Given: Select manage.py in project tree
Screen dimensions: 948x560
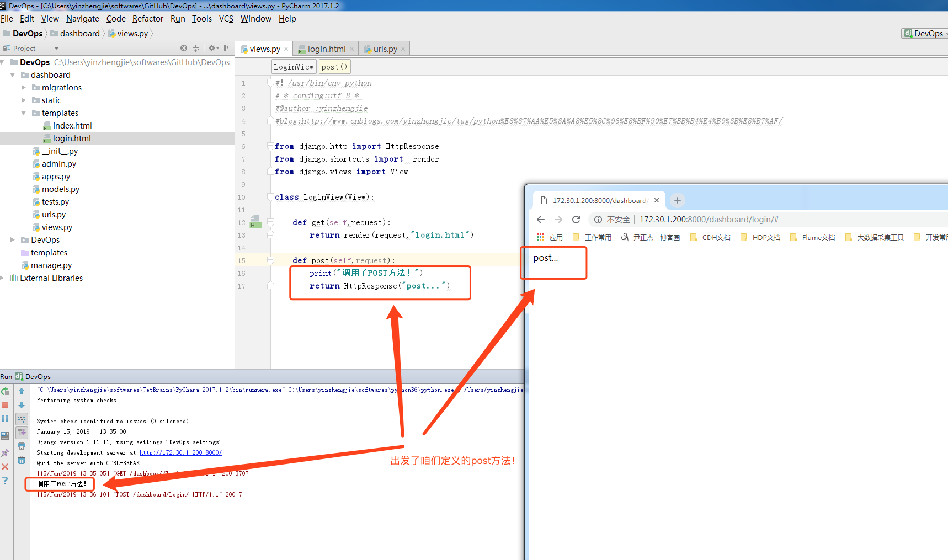Looking at the screenshot, I should click(51, 265).
